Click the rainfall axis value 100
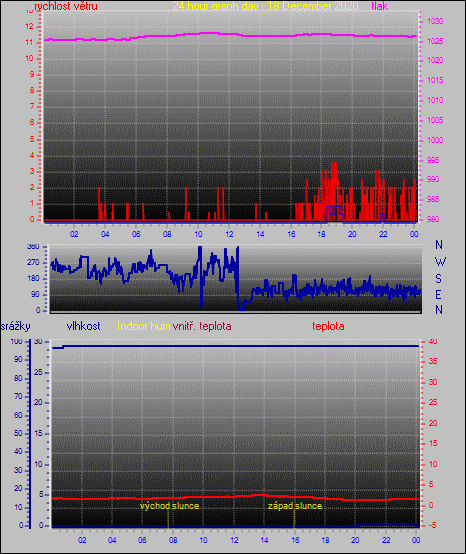466x554 pixels. (x=16, y=342)
